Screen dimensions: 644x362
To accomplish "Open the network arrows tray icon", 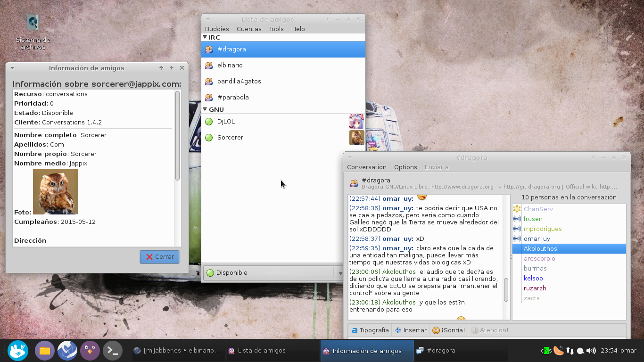I will pos(570,351).
